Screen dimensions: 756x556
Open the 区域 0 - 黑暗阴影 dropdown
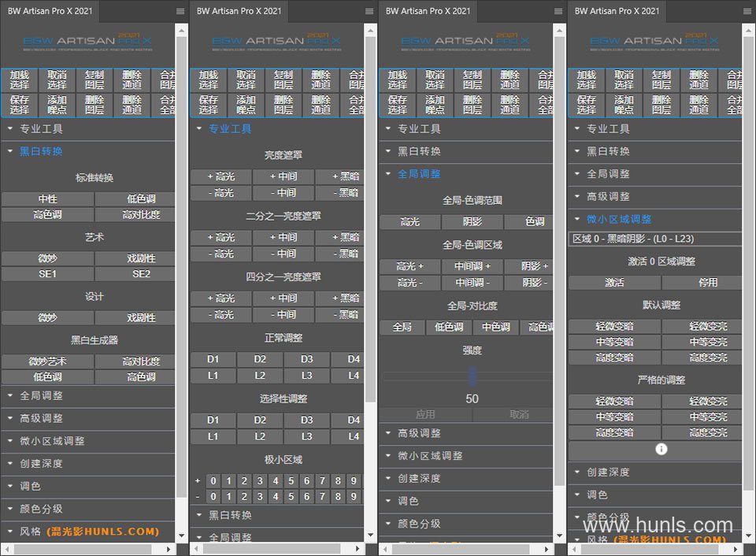point(655,239)
